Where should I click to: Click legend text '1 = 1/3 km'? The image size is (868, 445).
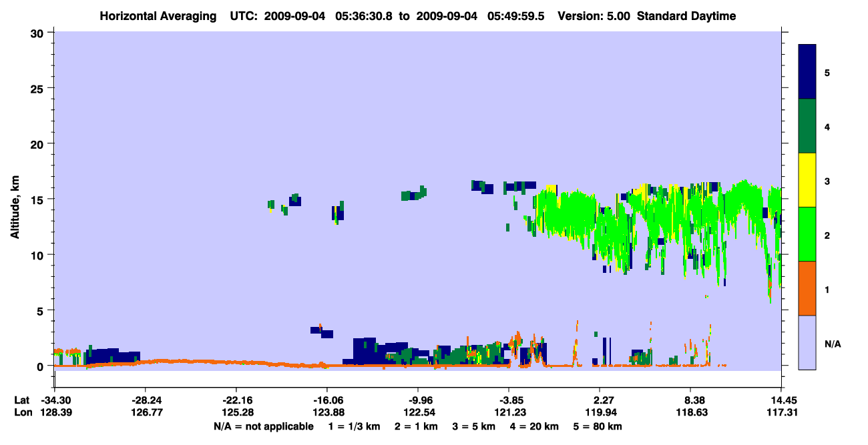355,426
